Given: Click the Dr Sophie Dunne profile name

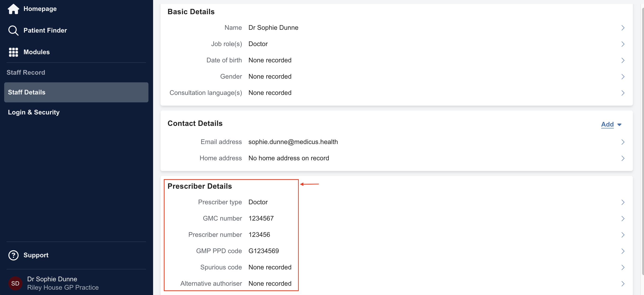Looking at the screenshot, I should [52, 279].
